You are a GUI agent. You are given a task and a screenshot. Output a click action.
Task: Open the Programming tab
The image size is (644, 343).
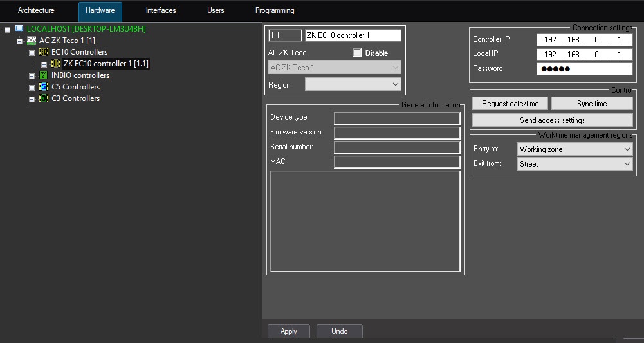tap(275, 11)
